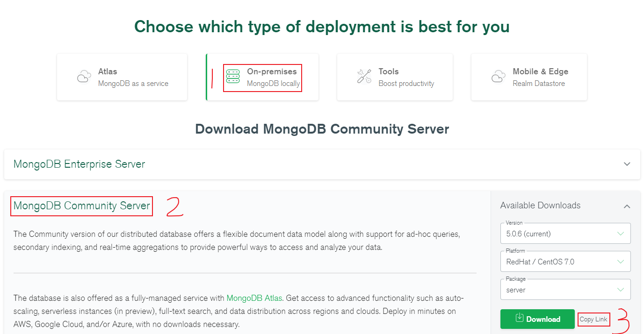
Task: Click the 'MongoDB as a service' subtitle
Action: tap(133, 84)
